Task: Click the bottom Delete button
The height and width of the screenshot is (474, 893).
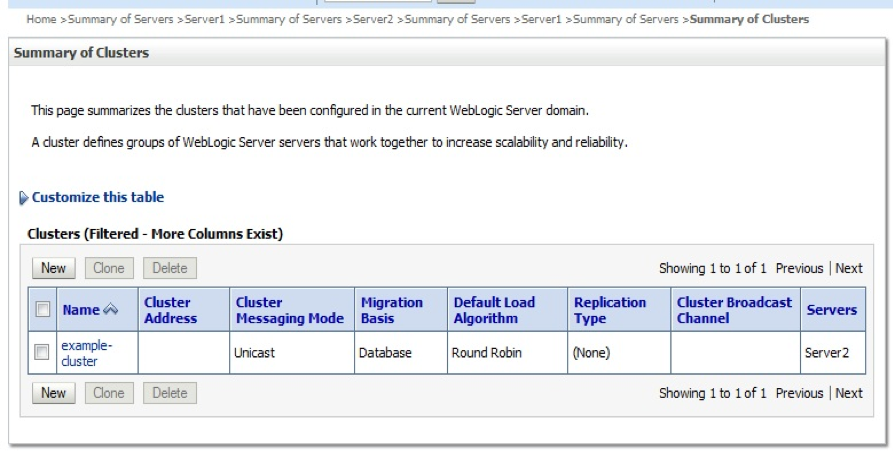Action: click(170, 393)
